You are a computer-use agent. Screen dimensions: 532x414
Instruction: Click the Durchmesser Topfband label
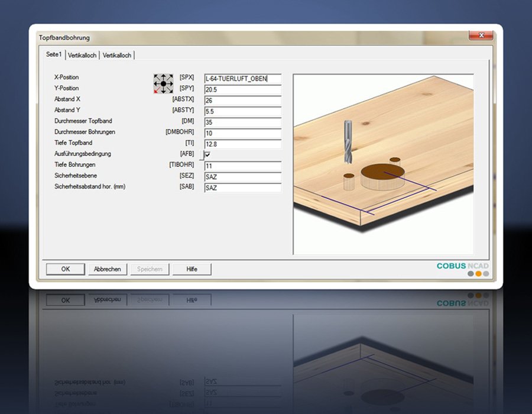point(83,121)
